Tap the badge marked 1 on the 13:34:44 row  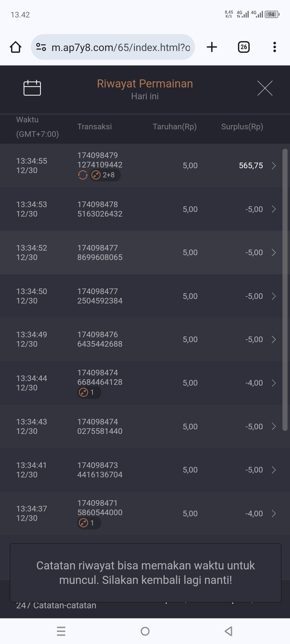click(89, 393)
